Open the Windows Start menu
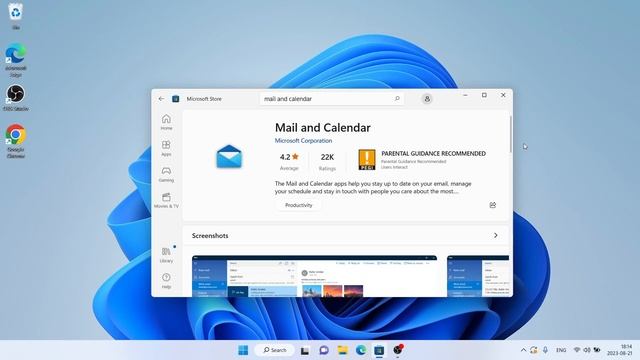Image resolution: width=640 pixels, height=360 pixels. (x=243, y=350)
